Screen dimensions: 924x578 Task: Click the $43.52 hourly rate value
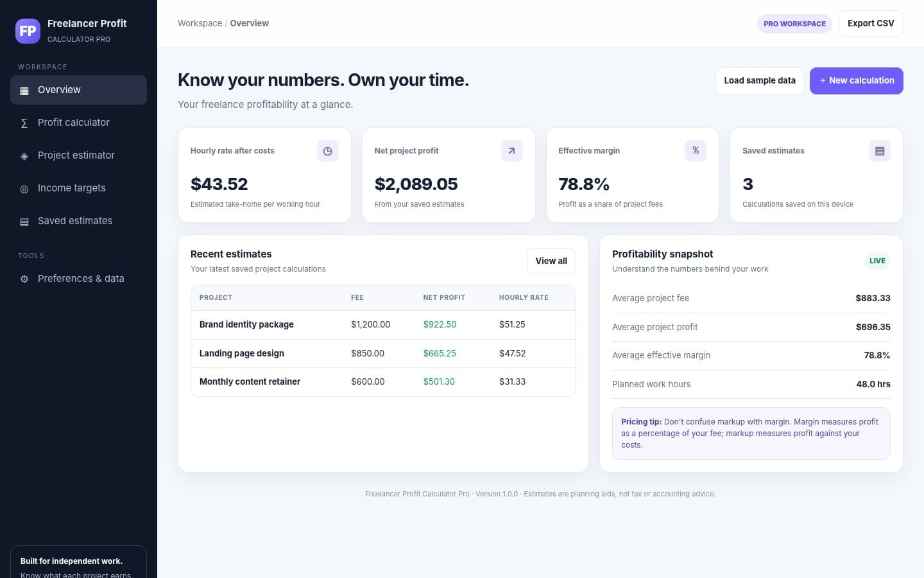[219, 184]
